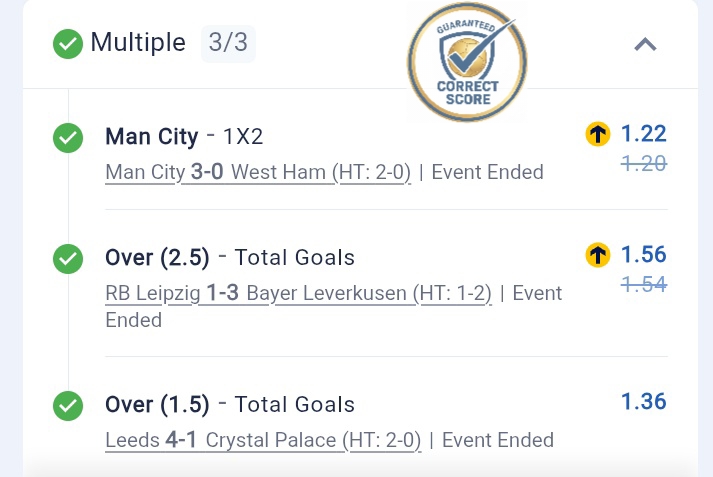This screenshot has height=477, width=713.
Task: Click the Man City - 1X2 selection title
Action: pos(184,137)
